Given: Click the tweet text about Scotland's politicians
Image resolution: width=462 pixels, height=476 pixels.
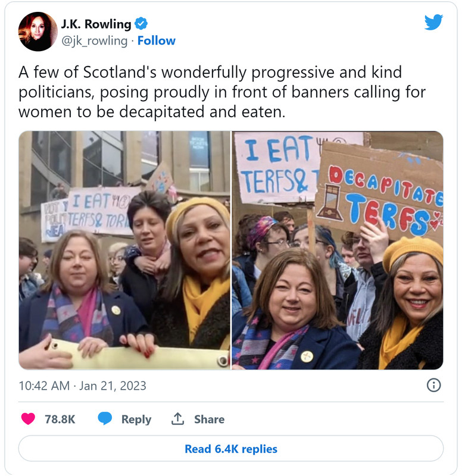Looking at the screenshot, I should point(222,92).
